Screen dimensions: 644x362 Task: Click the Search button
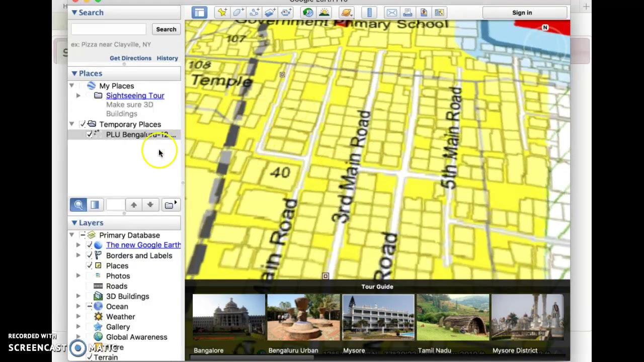click(166, 29)
